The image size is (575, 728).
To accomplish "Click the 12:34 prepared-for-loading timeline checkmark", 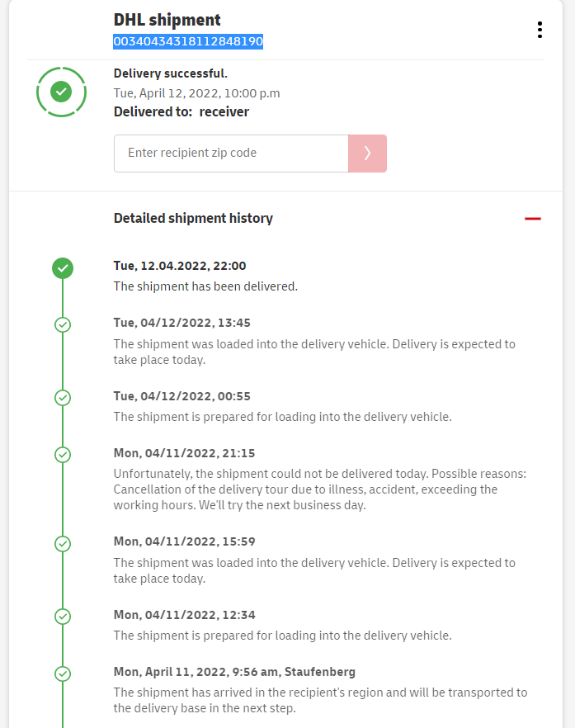I will pyautogui.click(x=63, y=617).
